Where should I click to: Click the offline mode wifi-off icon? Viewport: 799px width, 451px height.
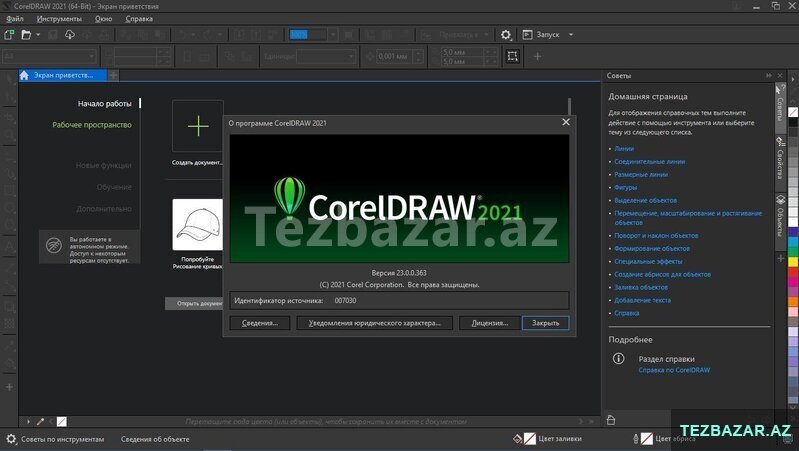click(x=54, y=246)
